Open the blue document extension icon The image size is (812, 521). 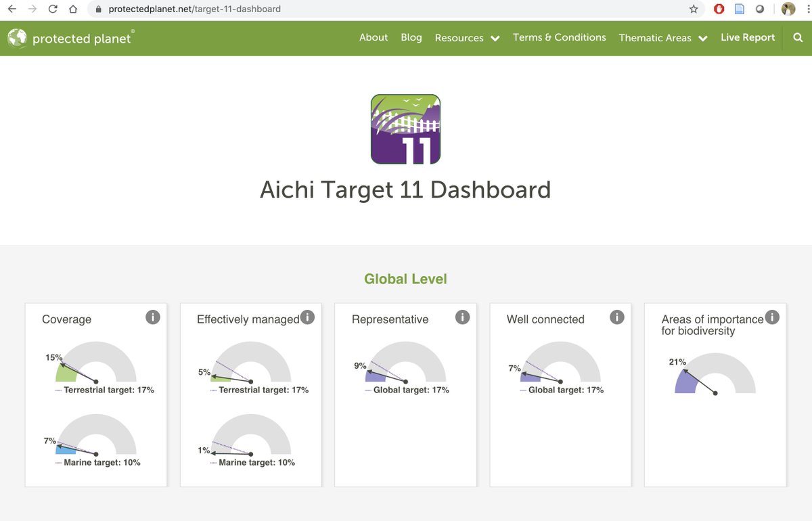click(x=740, y=9)
